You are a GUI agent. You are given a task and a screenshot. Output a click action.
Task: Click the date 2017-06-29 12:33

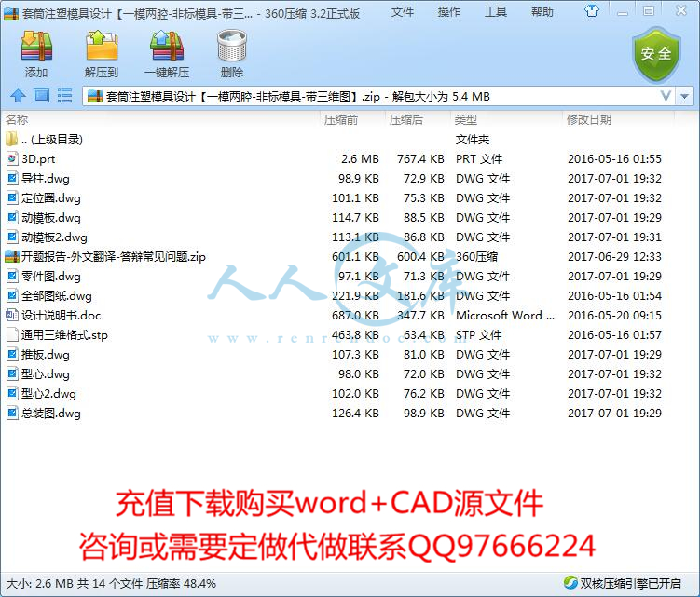614,256
